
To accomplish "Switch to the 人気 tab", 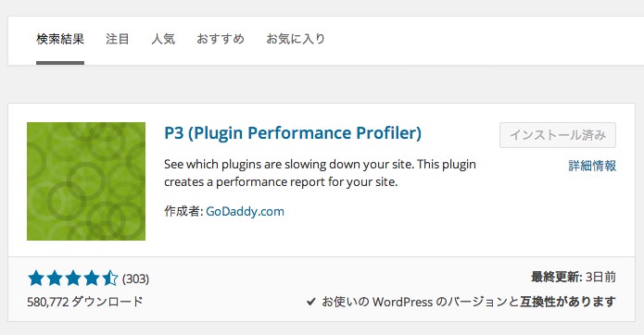I will 163,39.
